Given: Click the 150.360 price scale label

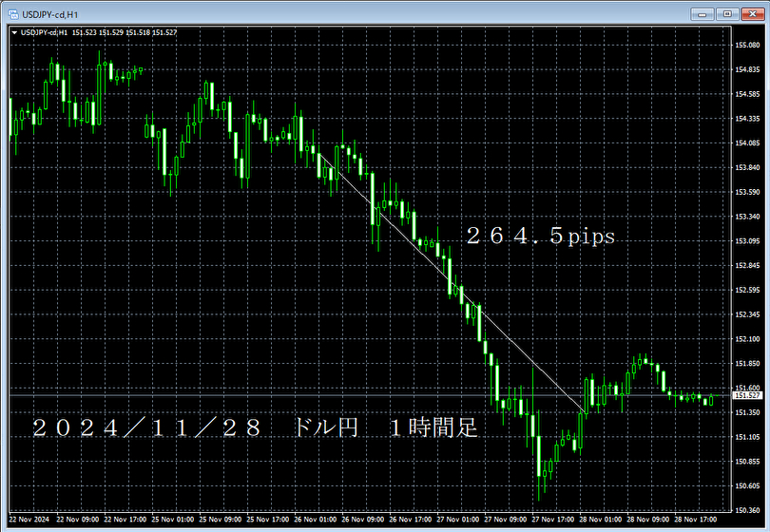Looking at the screenshot, I should tap(747, 510).
